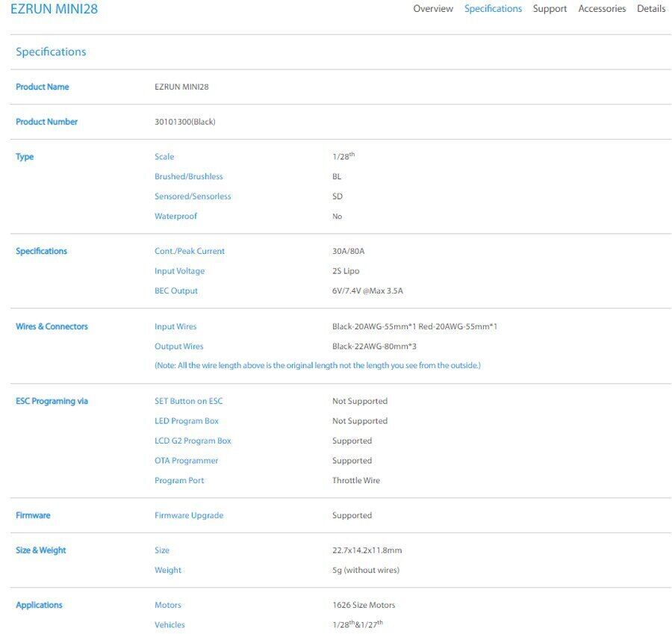Click the Cont./Peak Current label

(x=189, y=252)
